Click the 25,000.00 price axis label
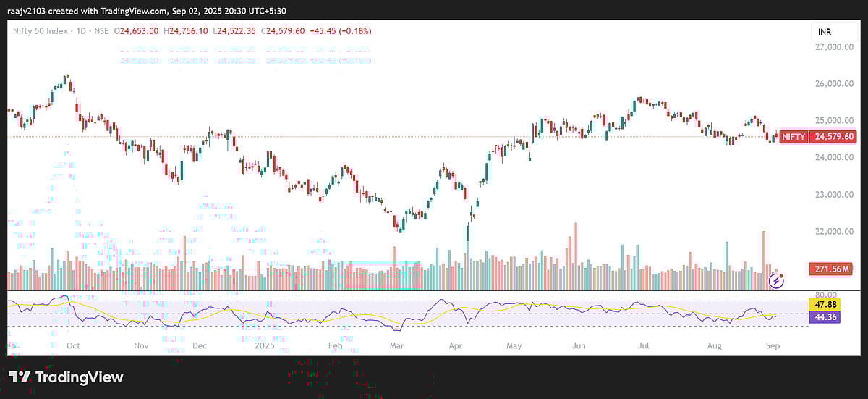Viewport: 868px width, 399px height. pyautogui.click(x=835, y=120)
